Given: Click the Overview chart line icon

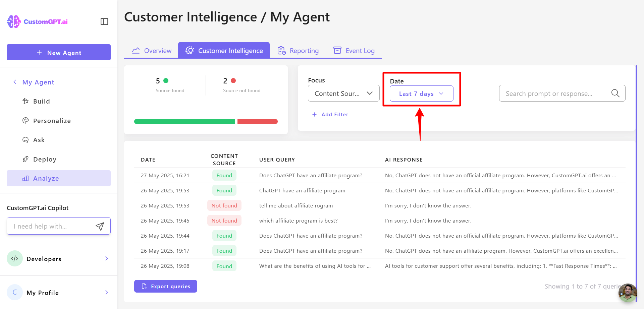Looking at the screenshot, I should coord(136,51).
